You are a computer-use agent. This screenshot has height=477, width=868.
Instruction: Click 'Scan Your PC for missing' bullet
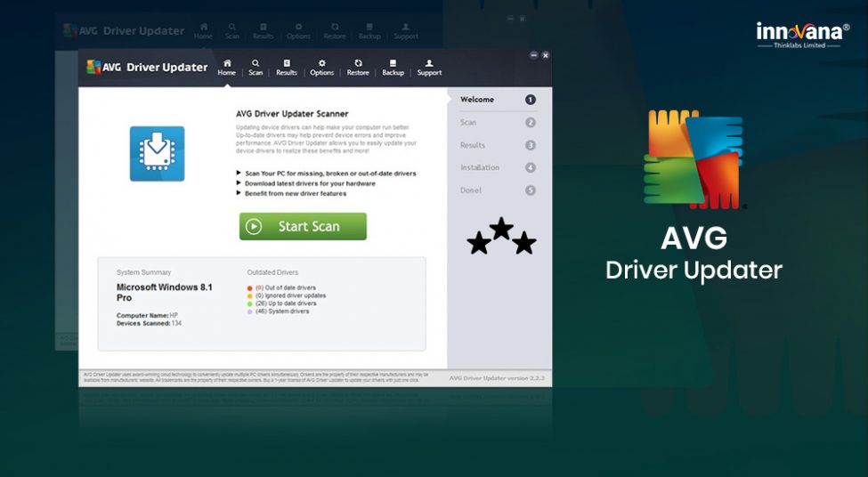click(330, 174)
